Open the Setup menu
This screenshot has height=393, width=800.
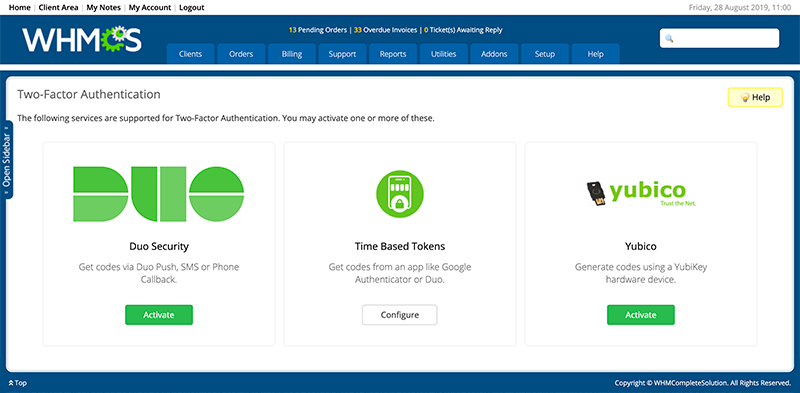coord(545,54)
